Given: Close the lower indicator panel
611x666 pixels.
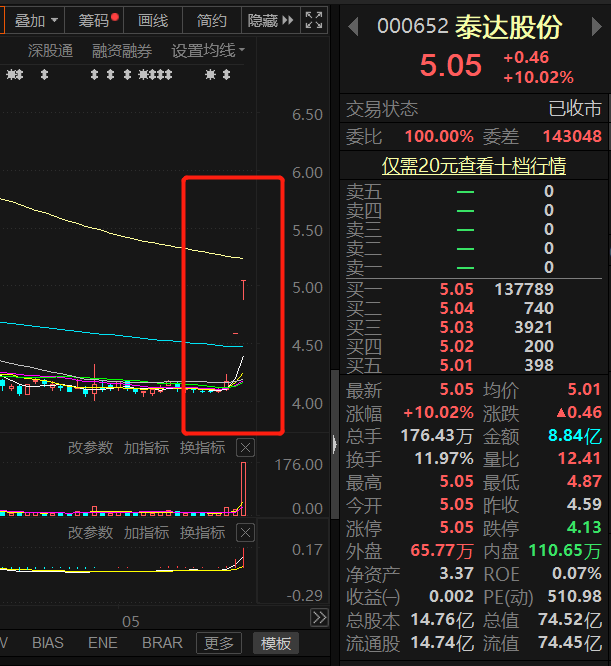Looking at the screenshot, I should [x=245, y=533].
